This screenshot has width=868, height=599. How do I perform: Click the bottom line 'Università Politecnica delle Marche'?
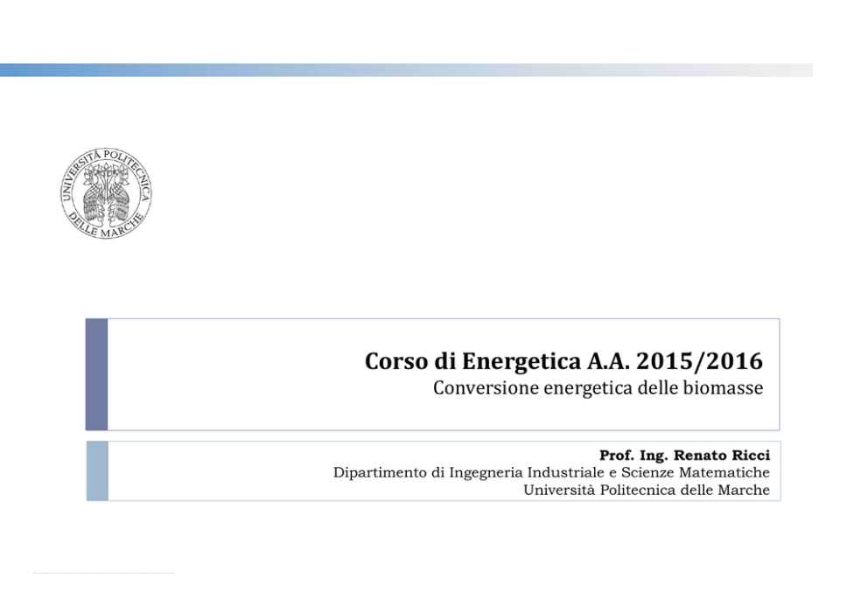coord(647,490)
